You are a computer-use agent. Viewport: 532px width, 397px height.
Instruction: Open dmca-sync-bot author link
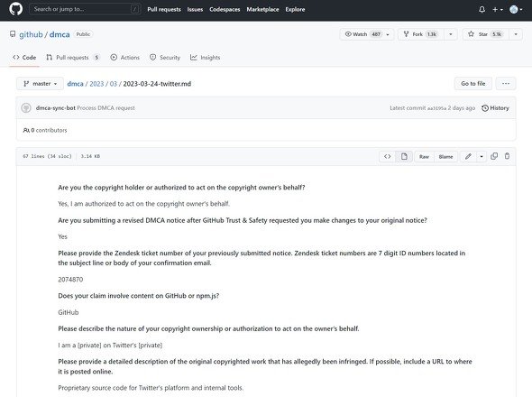tap(56, 108)
